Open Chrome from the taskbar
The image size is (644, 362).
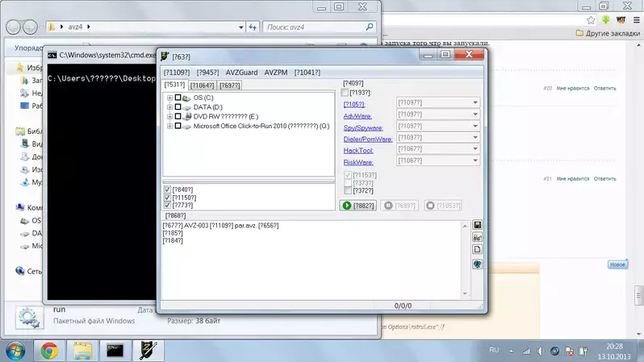[x=49, y=351]
